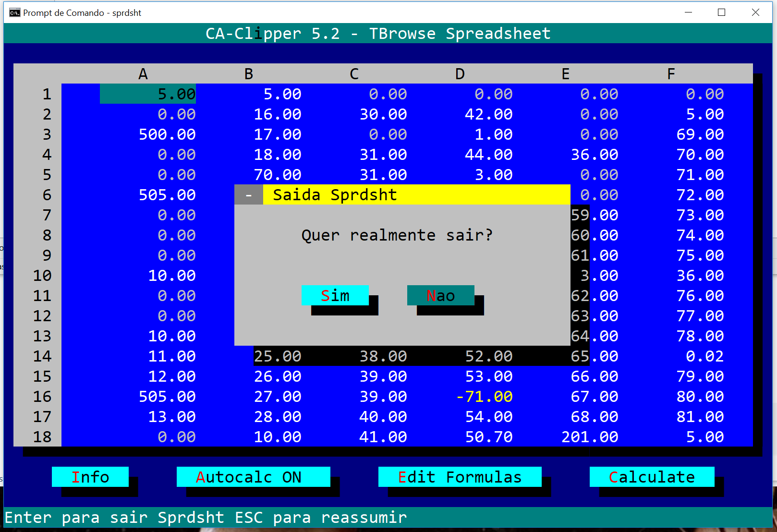
Task: Select cell F8 containing 74.00
Action: point(700,235)
